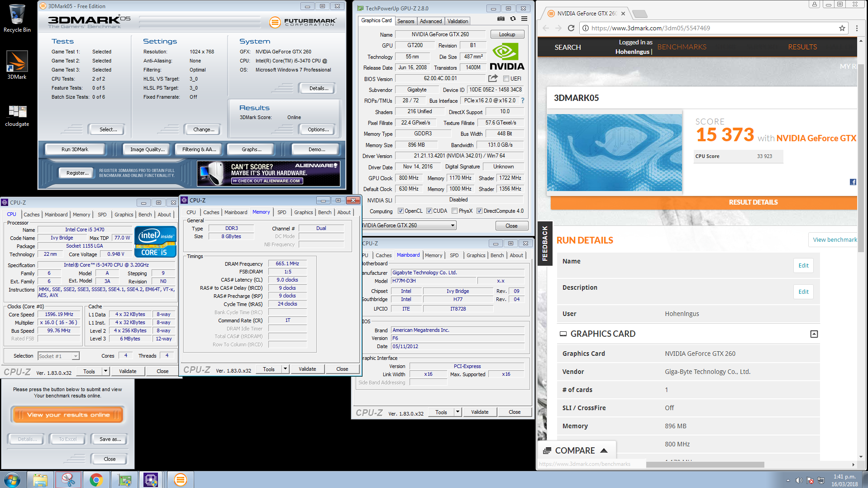
Task: Collapse the GRAPHICS CARD section
Action: (814, 334)
